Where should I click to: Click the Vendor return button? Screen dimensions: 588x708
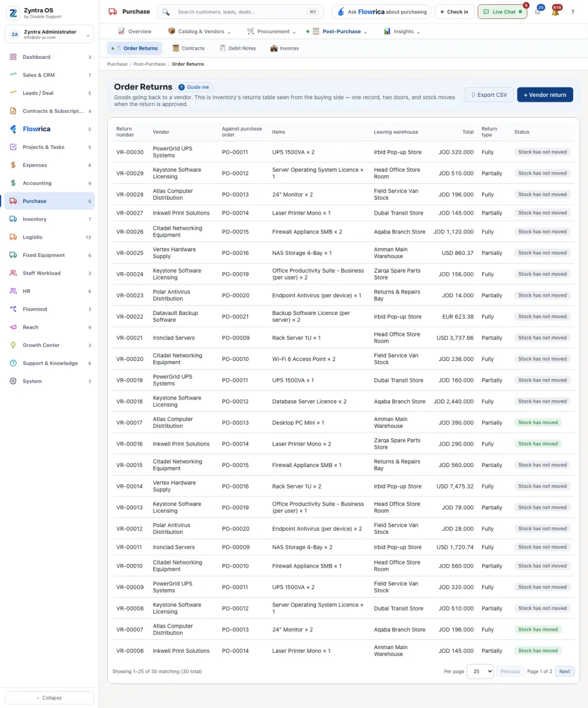[545, 95]
